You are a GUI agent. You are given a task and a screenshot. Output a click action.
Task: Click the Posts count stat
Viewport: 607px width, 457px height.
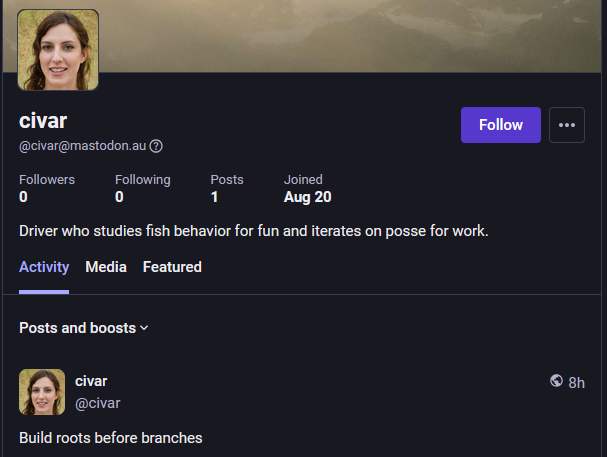[x=227, y=188]
